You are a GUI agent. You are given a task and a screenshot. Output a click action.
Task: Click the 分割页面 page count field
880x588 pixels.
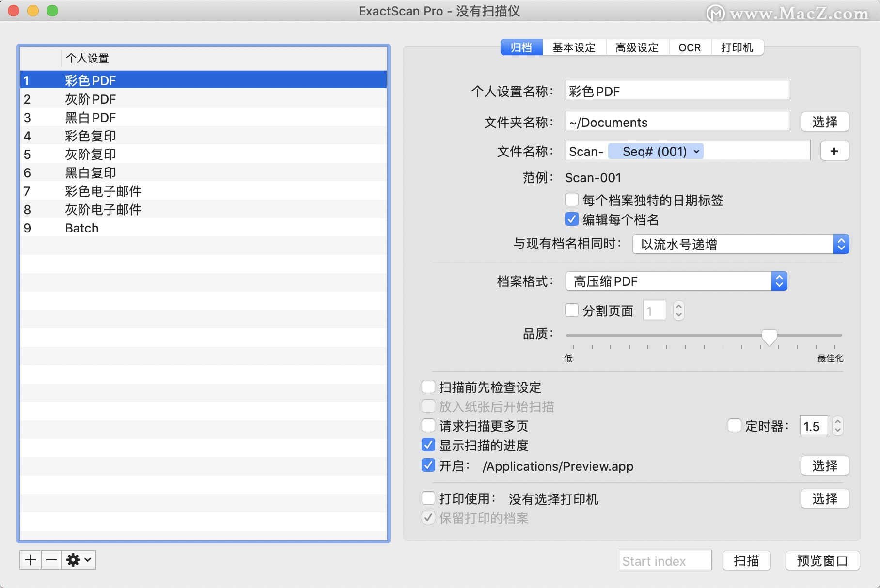pos(654,310)
